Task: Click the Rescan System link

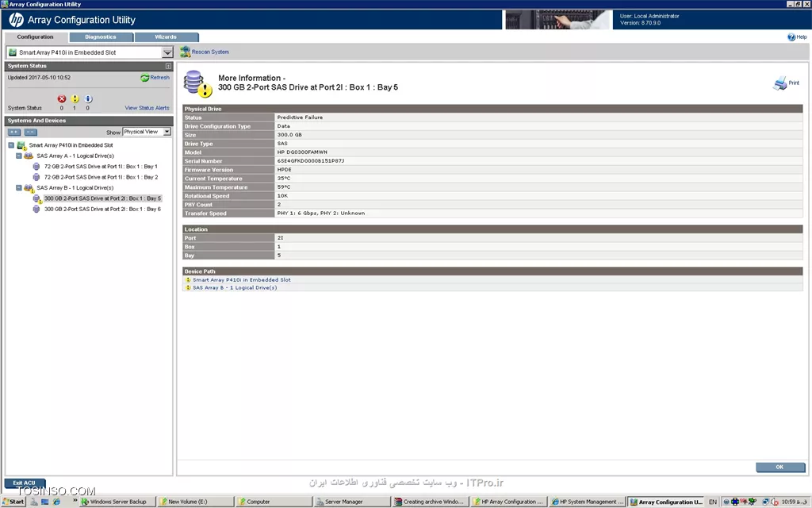Action: click(x=210, y=52)
